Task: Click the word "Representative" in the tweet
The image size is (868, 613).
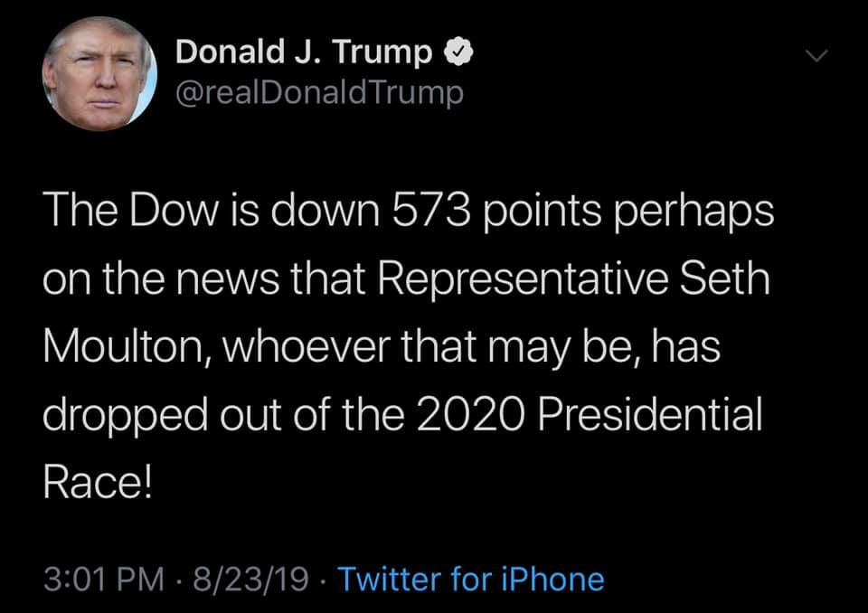Action: point(526,281)
